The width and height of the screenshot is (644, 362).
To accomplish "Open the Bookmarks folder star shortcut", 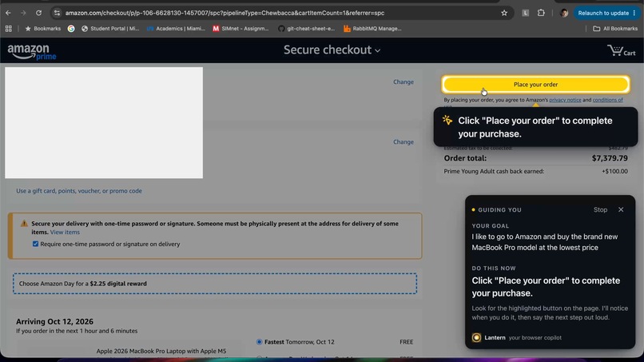I will pos(42,29).
